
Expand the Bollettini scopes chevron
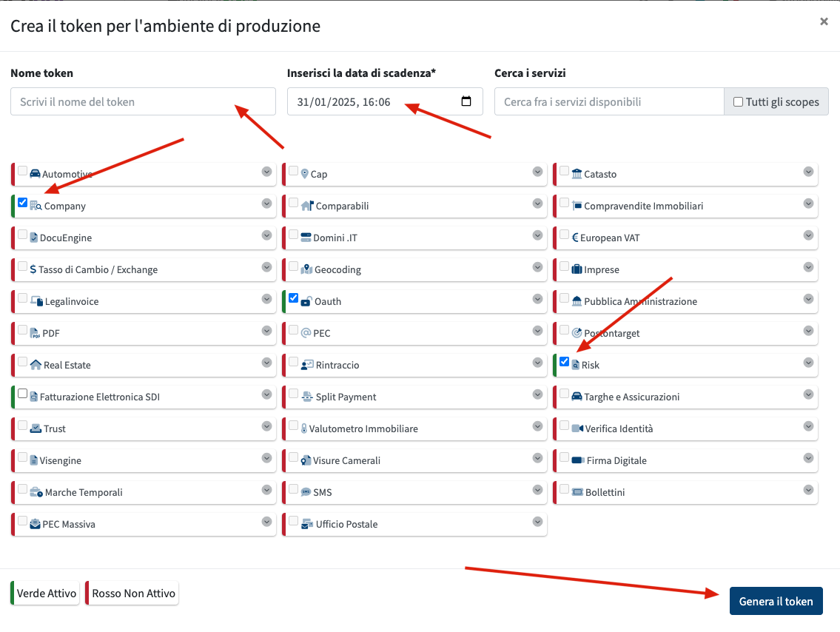808,490
